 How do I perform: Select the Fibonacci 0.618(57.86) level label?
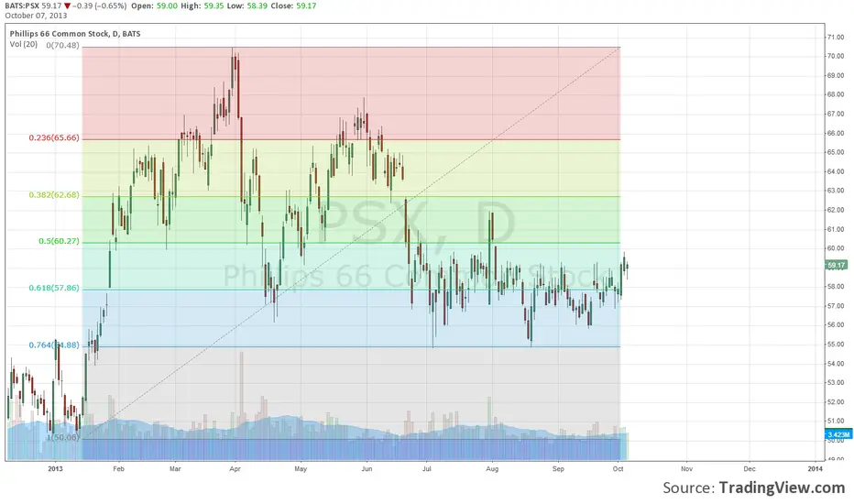(54, 288)
